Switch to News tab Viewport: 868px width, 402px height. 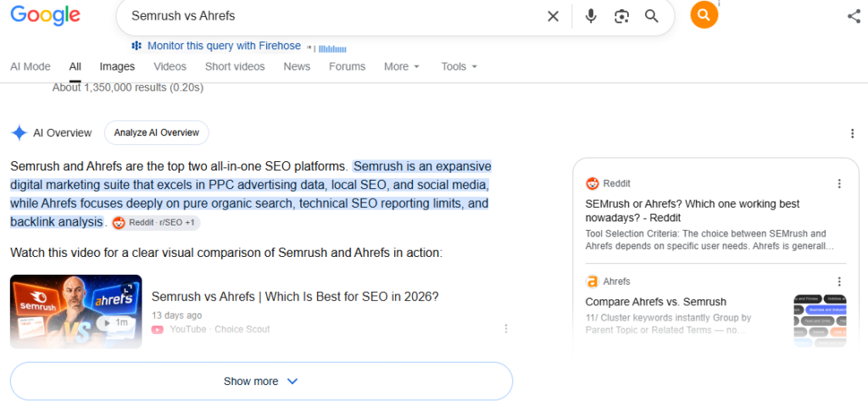click(x=297, y=67)
